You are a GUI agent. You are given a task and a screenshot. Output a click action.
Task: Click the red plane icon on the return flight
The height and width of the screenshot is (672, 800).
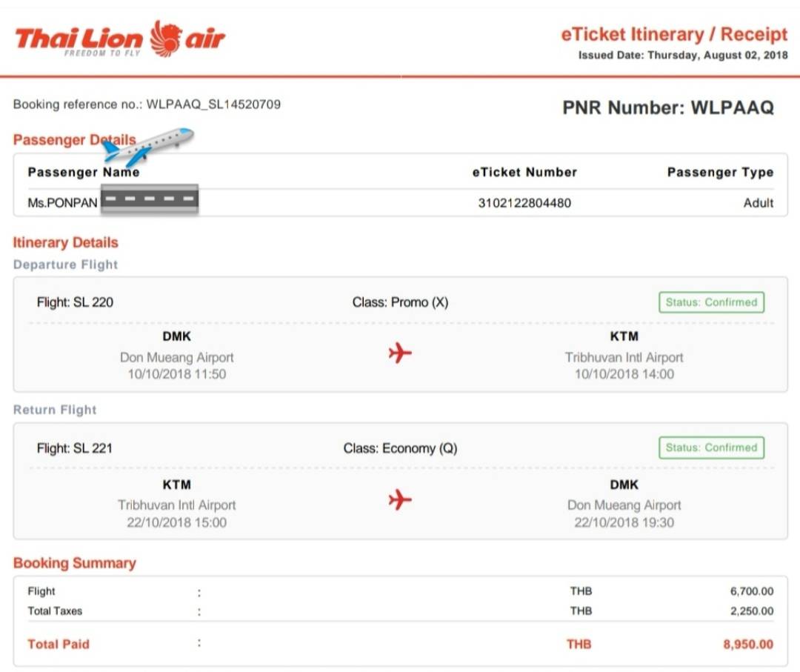click(400, 499)
